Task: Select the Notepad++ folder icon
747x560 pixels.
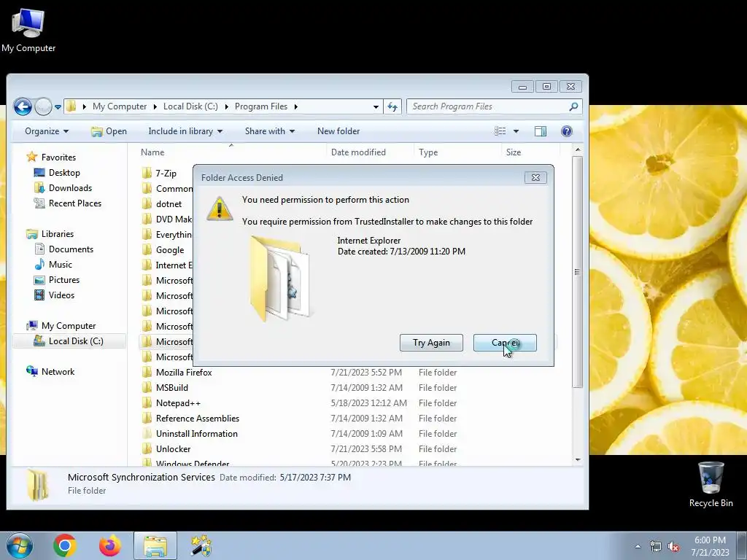Action: coord(147,402)
